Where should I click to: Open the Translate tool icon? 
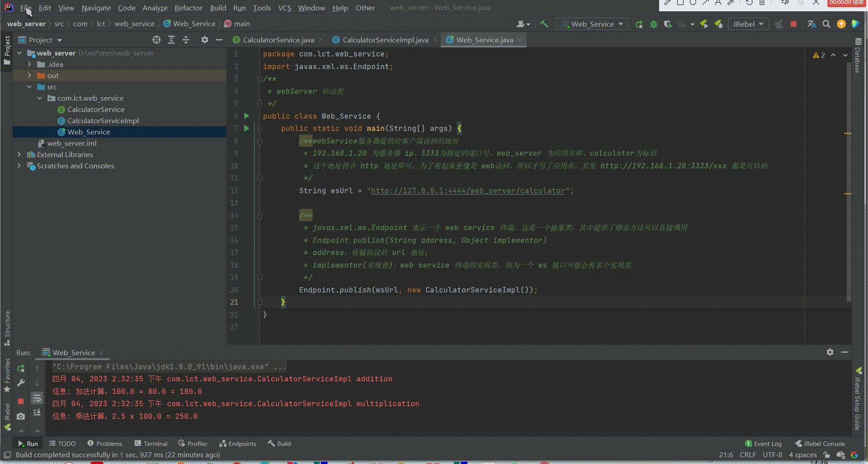coord(812,24)
